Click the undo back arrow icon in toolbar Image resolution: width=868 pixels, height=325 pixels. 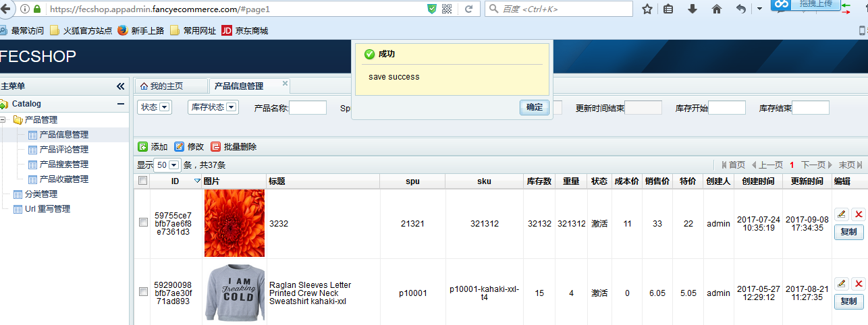click(x=741, y=9)
